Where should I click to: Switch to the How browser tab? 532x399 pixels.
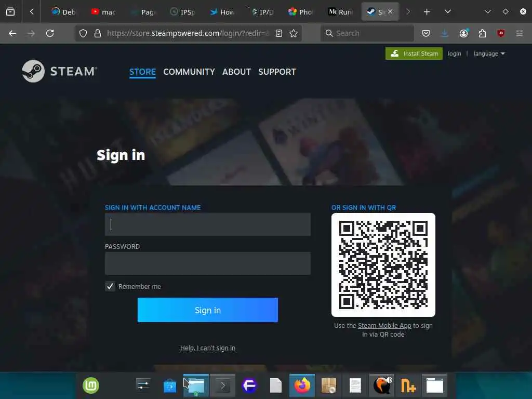[x=222, y=12]
